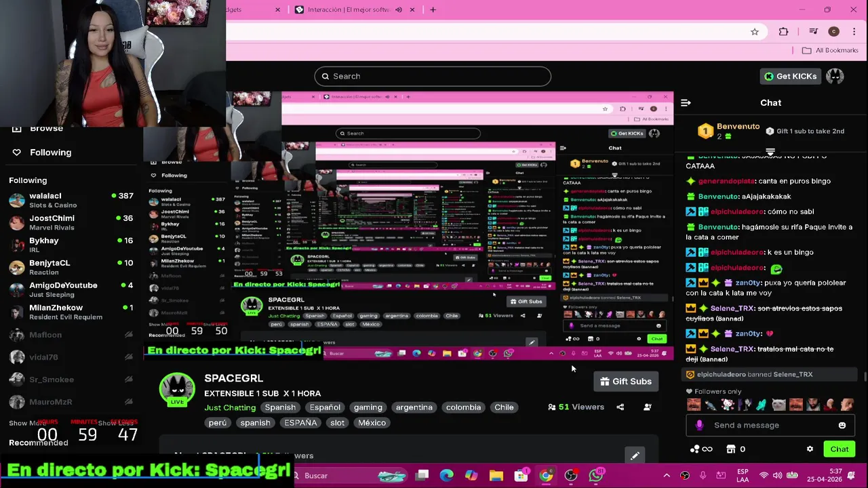Click the purple microphone icon in message box
868x488 pixels.
[699, 425]
